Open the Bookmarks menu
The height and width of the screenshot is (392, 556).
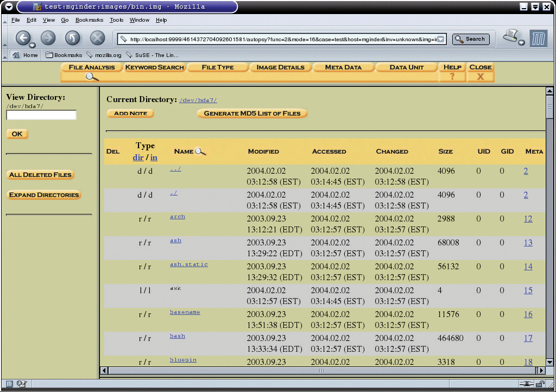pos(90,20)
